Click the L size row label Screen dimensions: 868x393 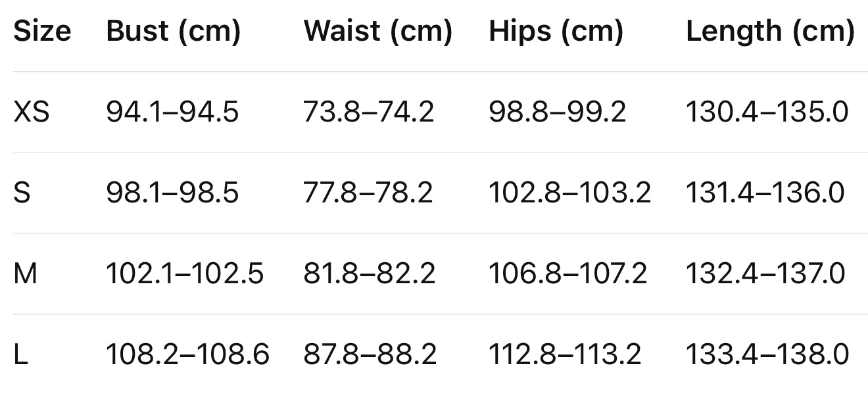[20, 355]
